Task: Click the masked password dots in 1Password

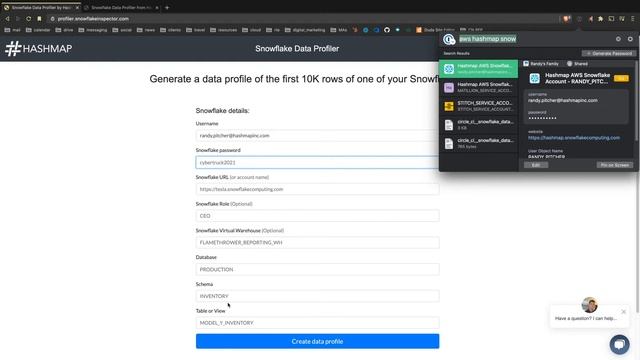Action: point(542,118)
